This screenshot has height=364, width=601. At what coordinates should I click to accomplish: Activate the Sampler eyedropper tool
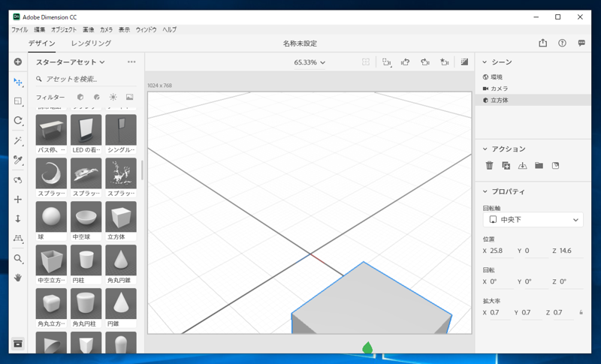click(18, 160)
